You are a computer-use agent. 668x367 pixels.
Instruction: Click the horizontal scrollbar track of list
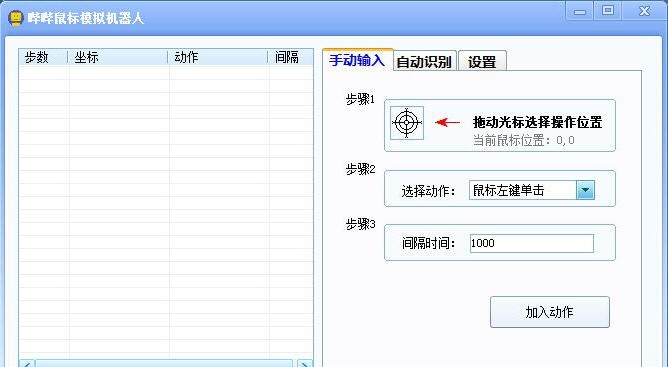click(165, 364)
